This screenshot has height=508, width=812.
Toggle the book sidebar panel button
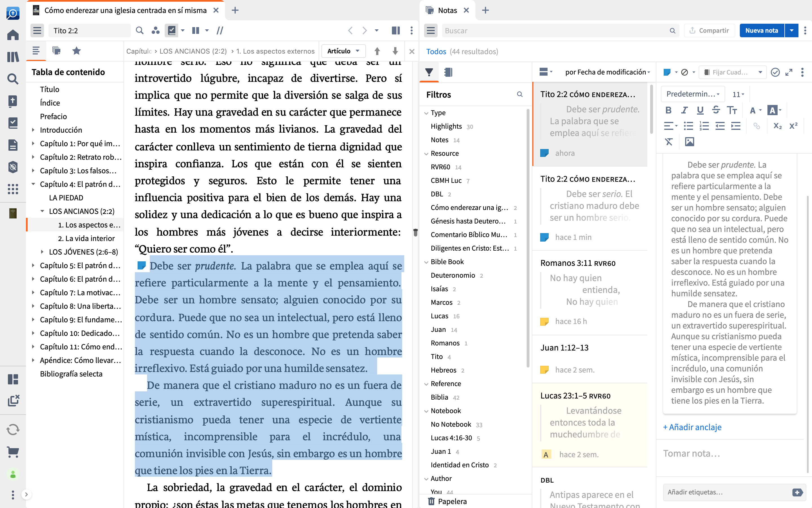coord(37,30)
